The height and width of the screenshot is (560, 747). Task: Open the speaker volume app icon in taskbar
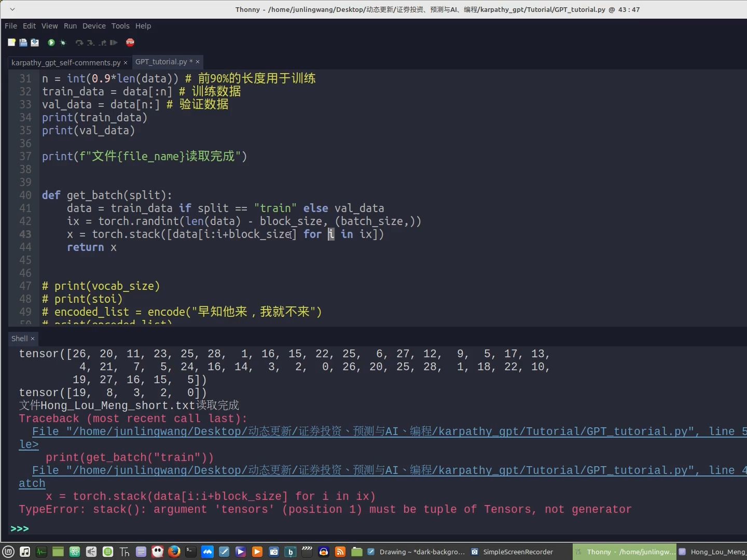(91, 552)
